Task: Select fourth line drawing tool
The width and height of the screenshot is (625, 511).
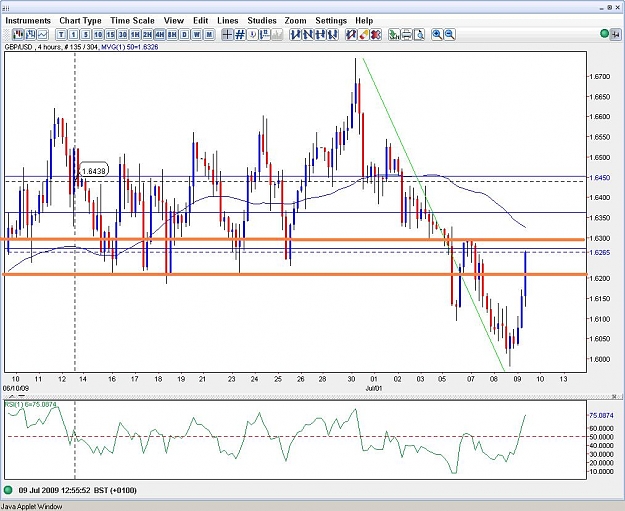Action: pos(332,35)
